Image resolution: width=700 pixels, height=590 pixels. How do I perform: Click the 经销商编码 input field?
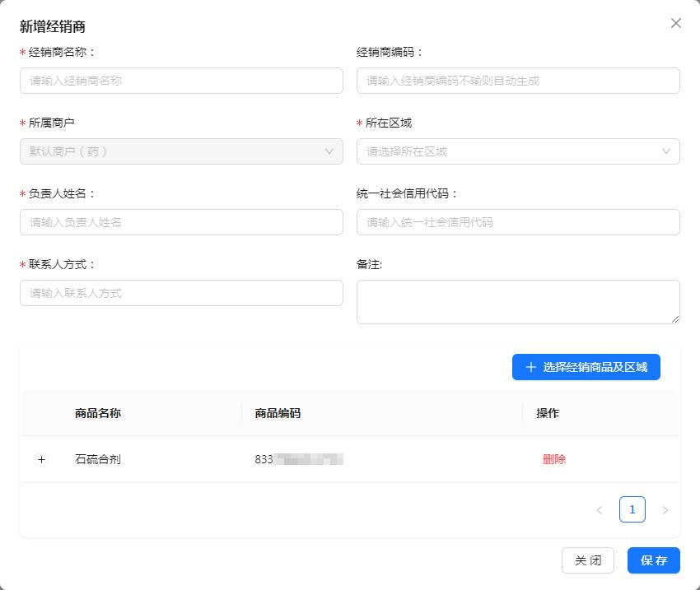click(518, 81)
